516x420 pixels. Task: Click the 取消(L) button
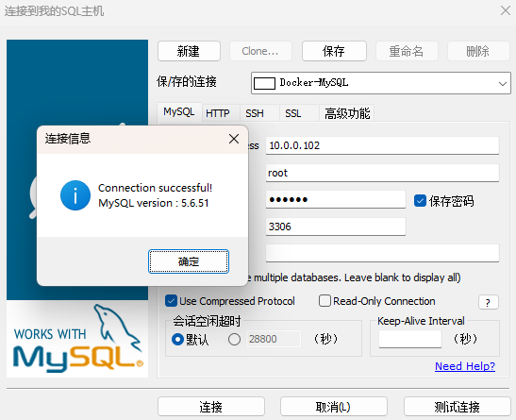[333, 407]
